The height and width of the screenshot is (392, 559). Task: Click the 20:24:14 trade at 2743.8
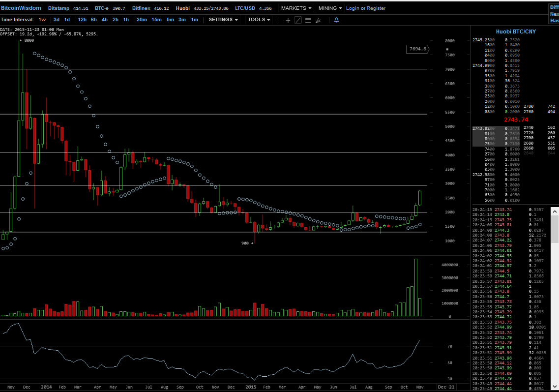click(508, 214)
